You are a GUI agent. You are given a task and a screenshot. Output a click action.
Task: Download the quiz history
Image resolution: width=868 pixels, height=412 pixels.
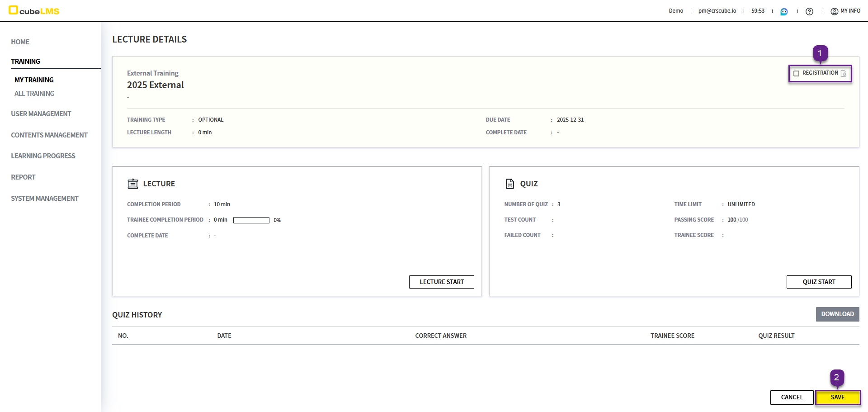(837, 314)
